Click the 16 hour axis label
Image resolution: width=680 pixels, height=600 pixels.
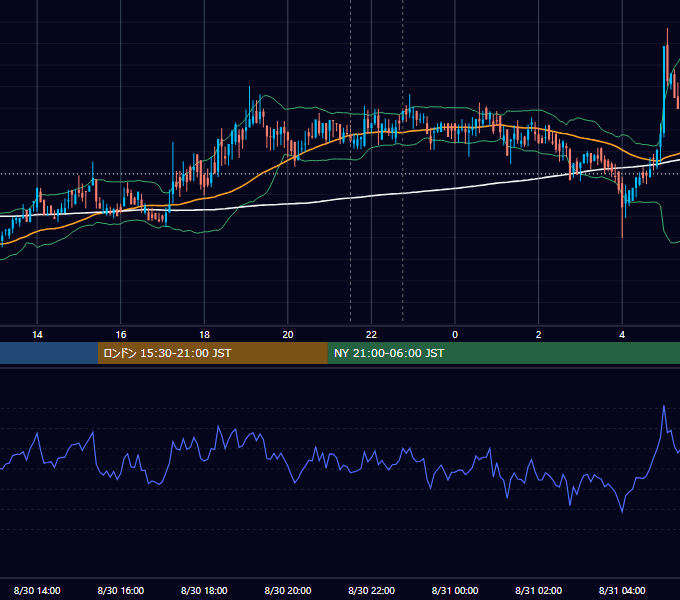click(x=121, y=335)
